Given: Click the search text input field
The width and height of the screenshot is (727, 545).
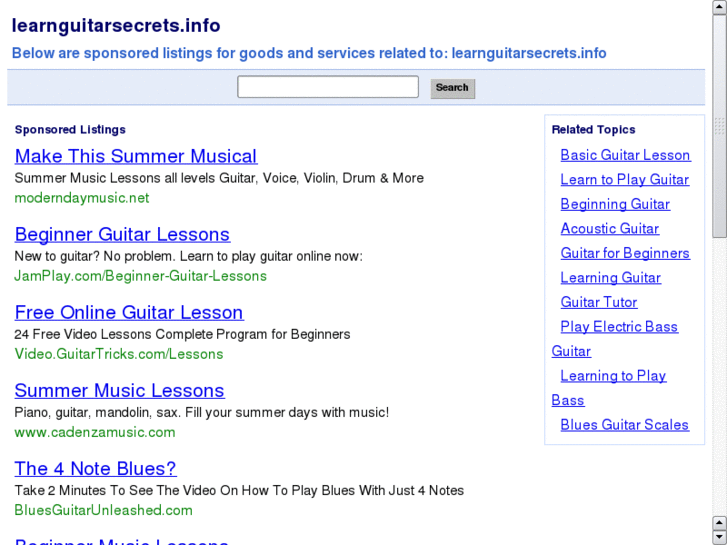Looking at the screenshot, I should coord(328,87).
